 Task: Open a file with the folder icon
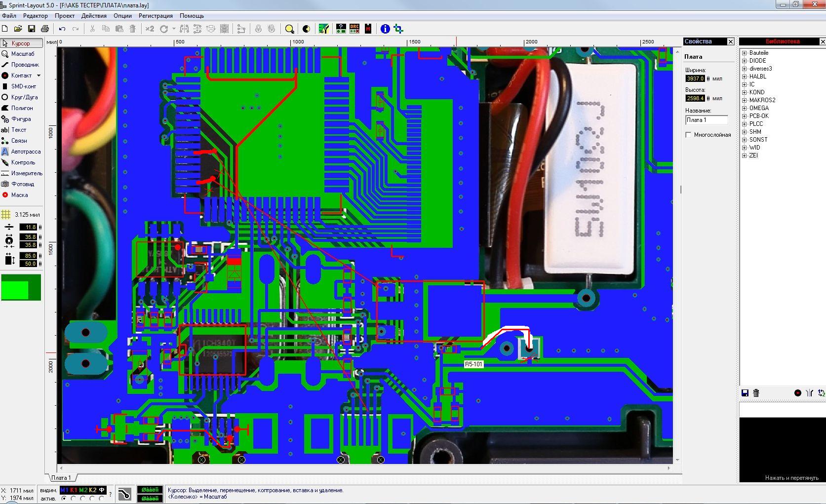pyautogui.click(x=18, y=29)
